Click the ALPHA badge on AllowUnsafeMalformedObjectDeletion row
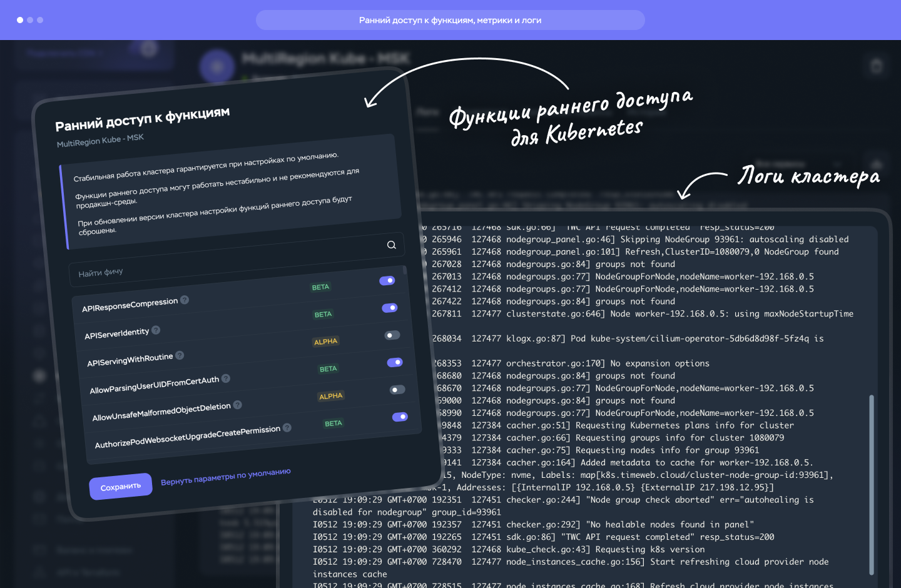The image size is (901, 588). point(331,396)
